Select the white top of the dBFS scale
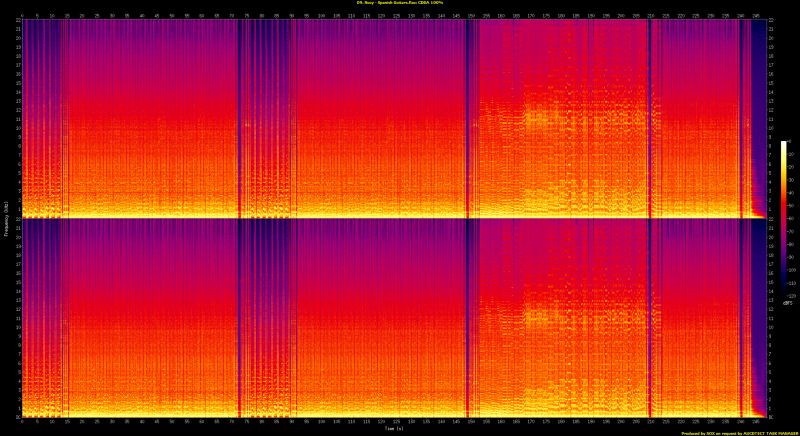The width and height of the screenshot is (800, 436). (784, 144)
